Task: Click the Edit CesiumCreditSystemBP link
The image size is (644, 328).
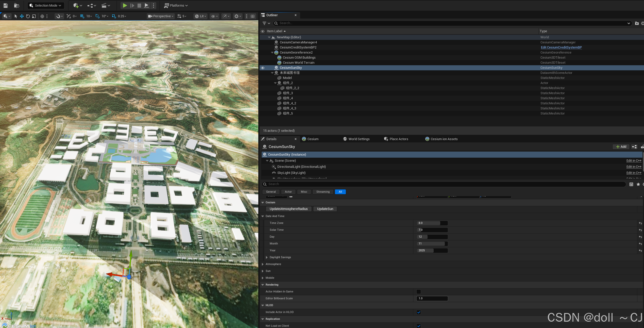Action: (x=561, y=47)
